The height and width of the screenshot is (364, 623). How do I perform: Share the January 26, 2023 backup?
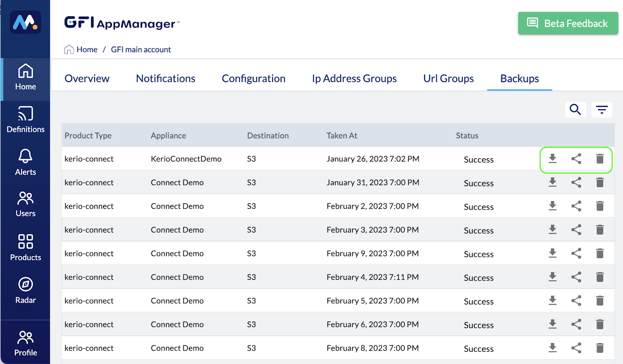pyautogui.click(x=576, y=159)
